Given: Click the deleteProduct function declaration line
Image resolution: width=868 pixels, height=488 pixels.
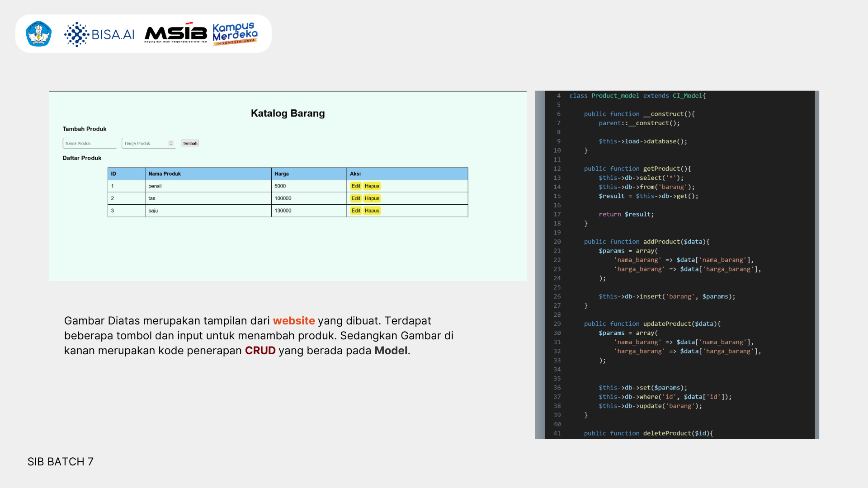Looking at the screenshot, I should tap(649, 433).
